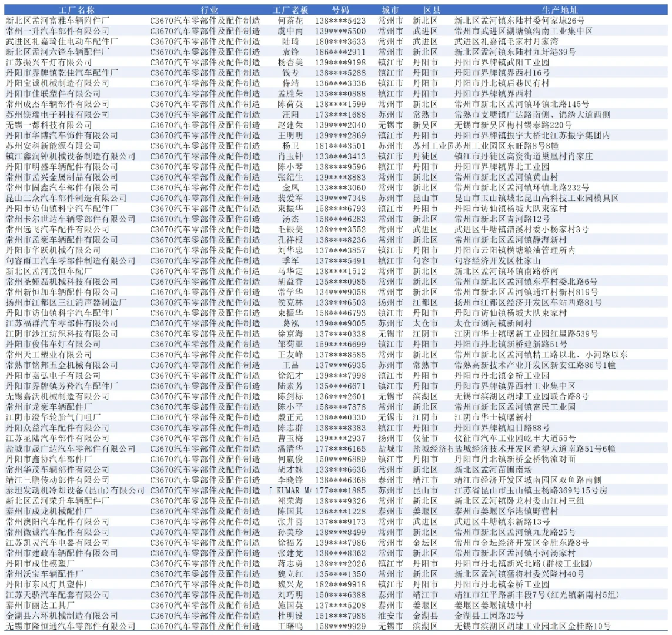This screenshot has height=635, width=672.
Task: Click owner name 何茶花
Action: point(290,21)
